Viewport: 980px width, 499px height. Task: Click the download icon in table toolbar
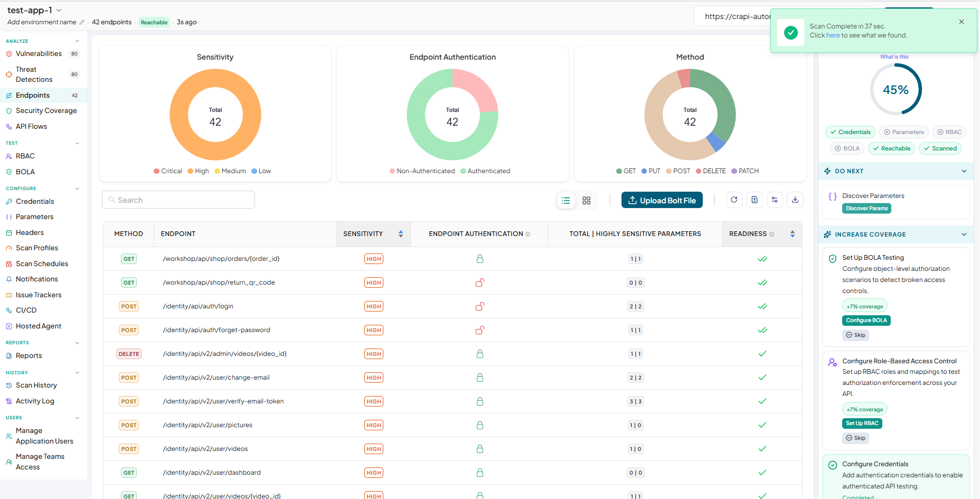point(795,200)
